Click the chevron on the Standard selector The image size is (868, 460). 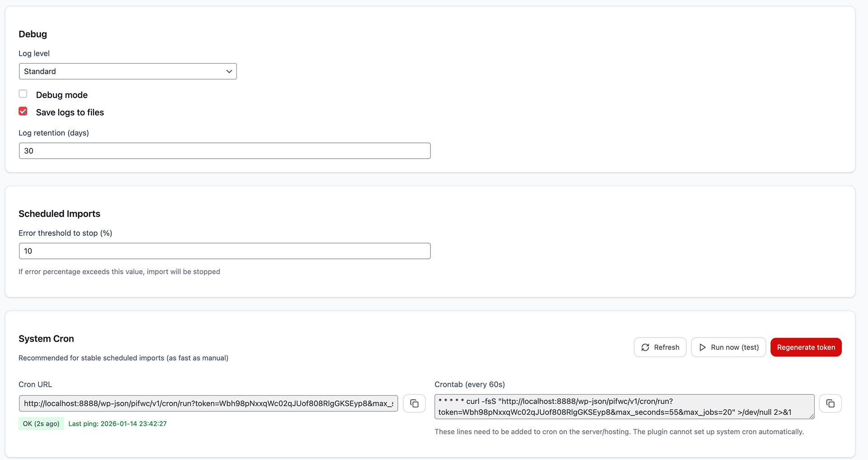tap(229, 71)
